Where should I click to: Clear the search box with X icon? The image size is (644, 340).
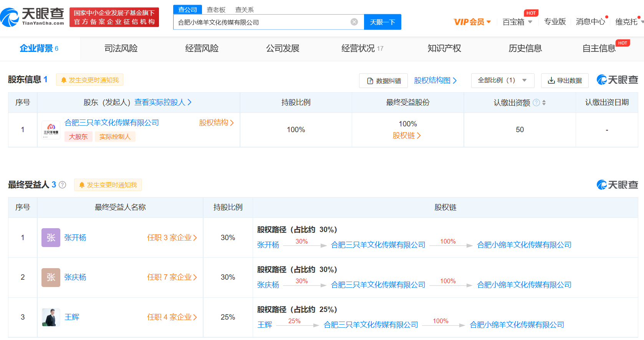(x=354, y=22)
